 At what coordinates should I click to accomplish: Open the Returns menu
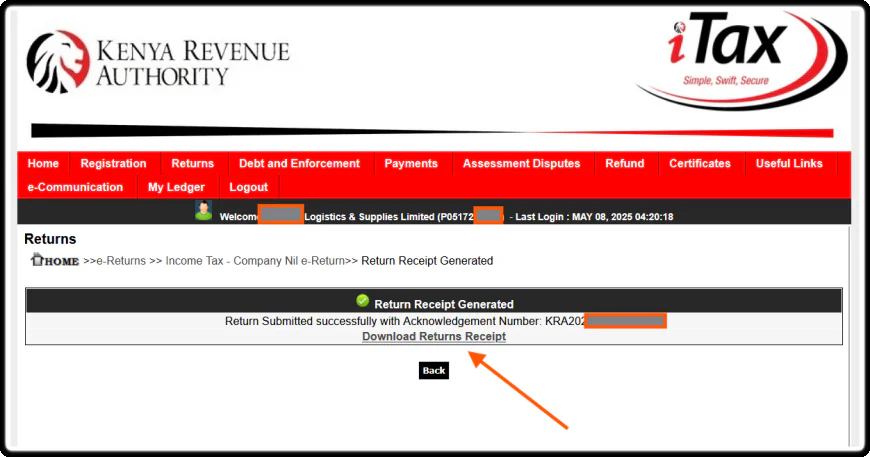193,163
